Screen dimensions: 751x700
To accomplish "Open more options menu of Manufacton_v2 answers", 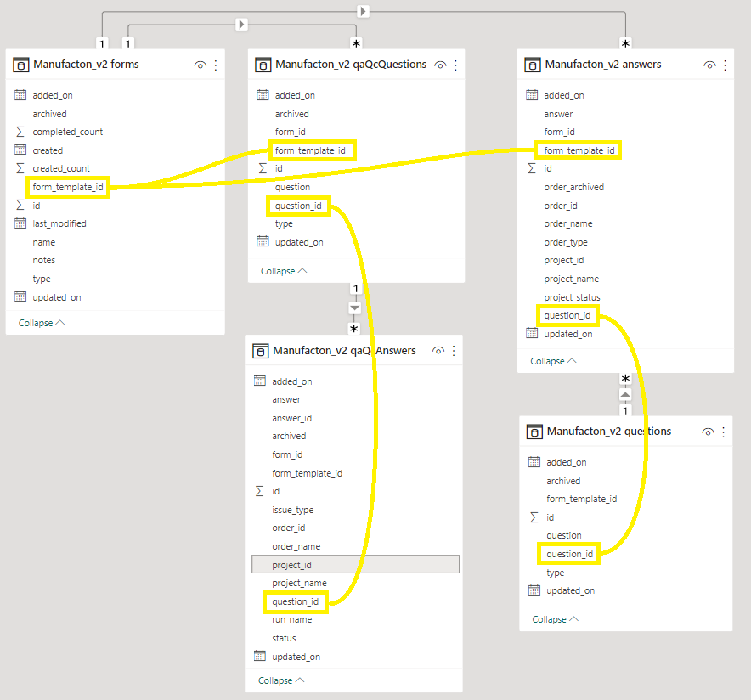I will pyautogui.click(x=724, y=65).
